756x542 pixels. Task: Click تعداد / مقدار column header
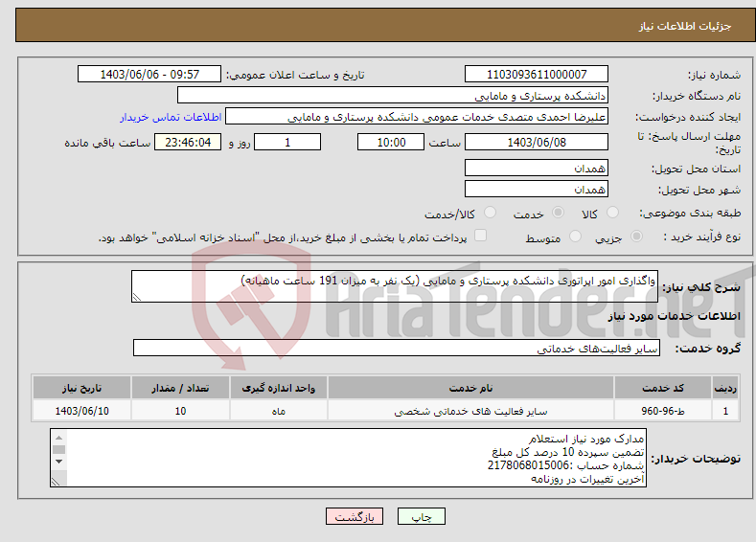pos(180,388)
